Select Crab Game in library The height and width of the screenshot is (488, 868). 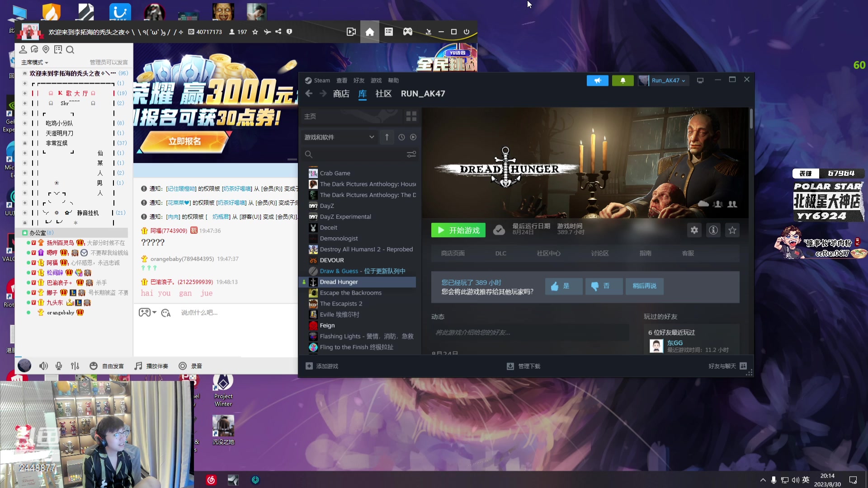click(335, 173)
